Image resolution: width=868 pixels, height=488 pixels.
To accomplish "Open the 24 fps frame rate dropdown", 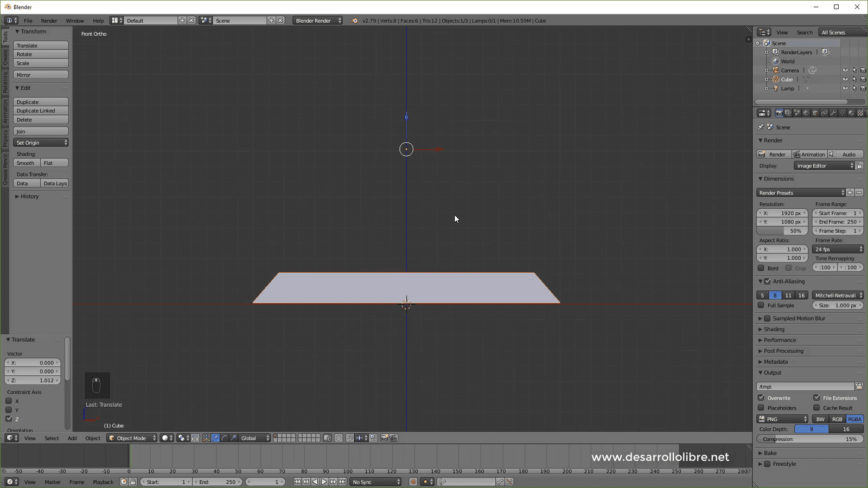I will coord(838,249).
